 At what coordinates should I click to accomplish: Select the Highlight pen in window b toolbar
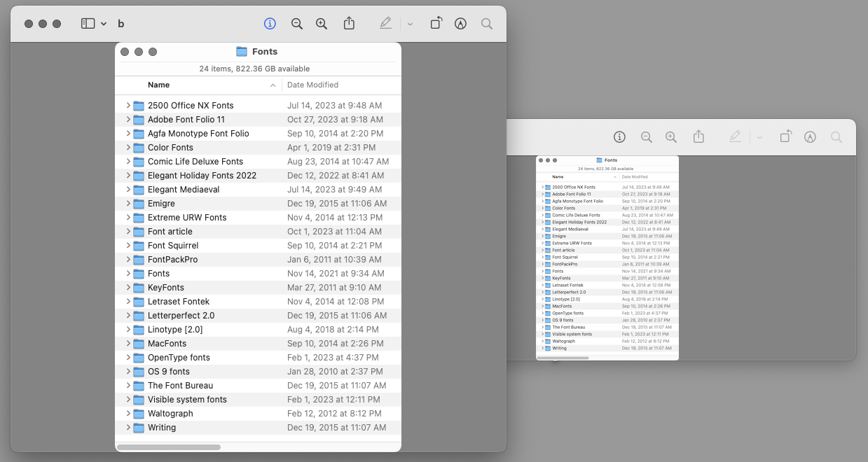(385, 24)
